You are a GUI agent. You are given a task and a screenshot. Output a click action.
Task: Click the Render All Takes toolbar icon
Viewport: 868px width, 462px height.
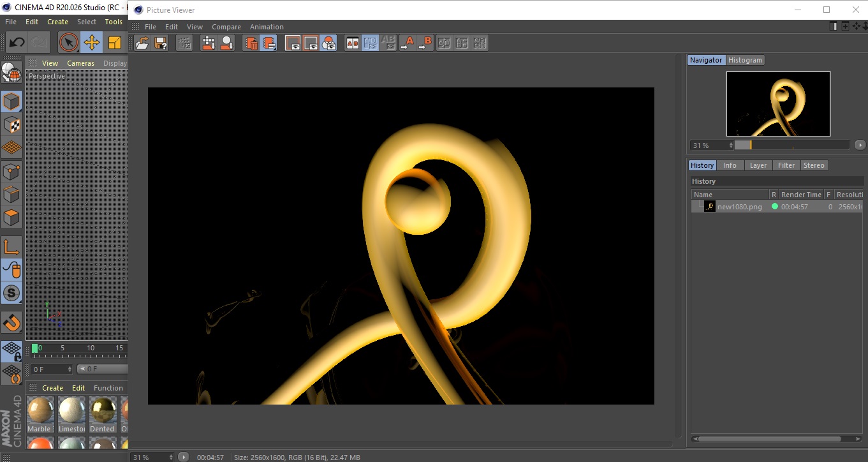[x=209, y=43]
